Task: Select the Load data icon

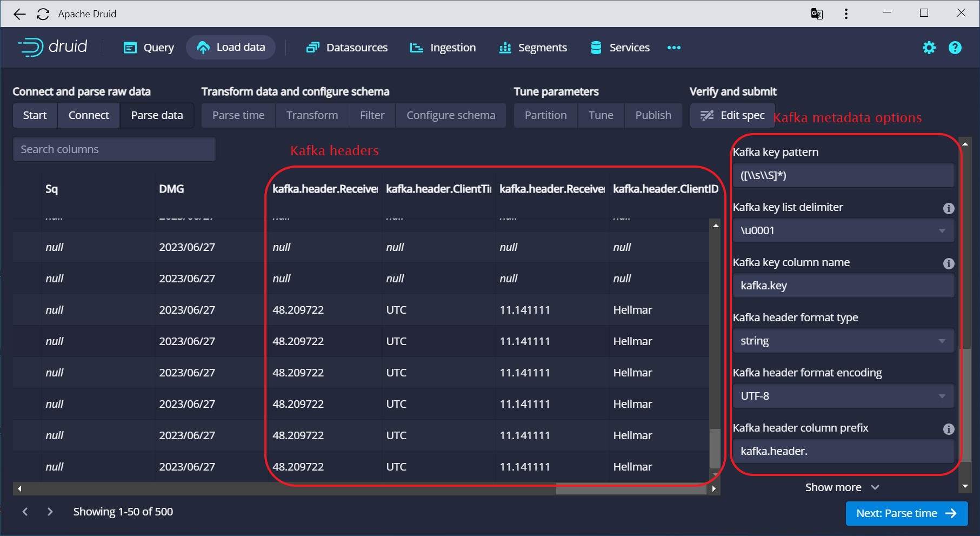Action: [203, 47]
